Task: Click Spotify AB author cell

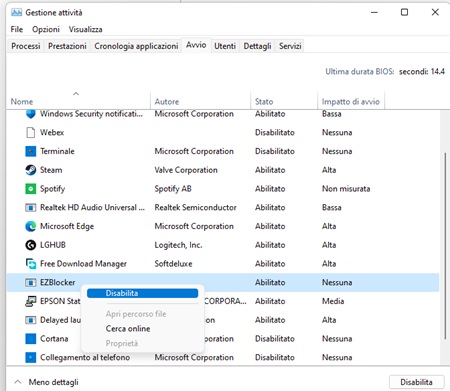Action: [173, 189]
